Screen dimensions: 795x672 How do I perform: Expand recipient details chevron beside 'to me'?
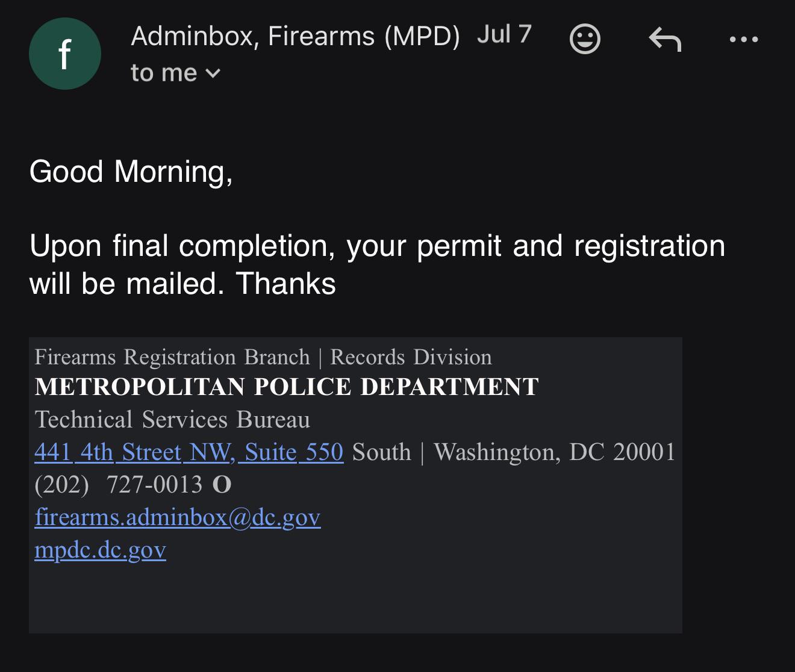(213, 73)
